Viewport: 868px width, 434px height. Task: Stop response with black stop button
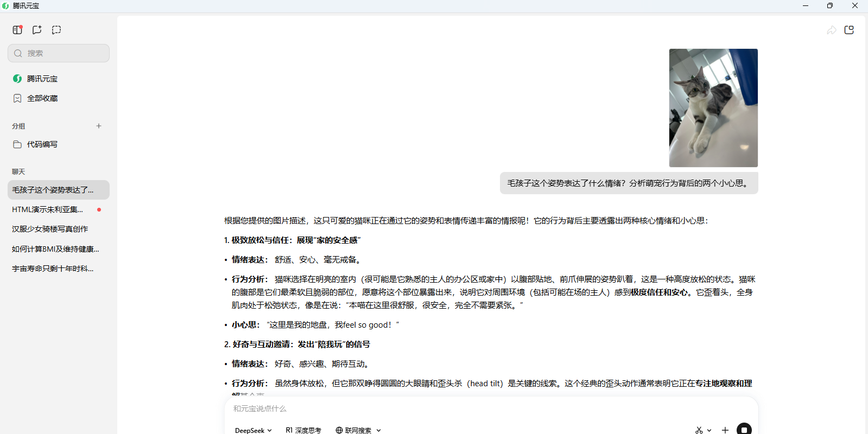[744, 430]
